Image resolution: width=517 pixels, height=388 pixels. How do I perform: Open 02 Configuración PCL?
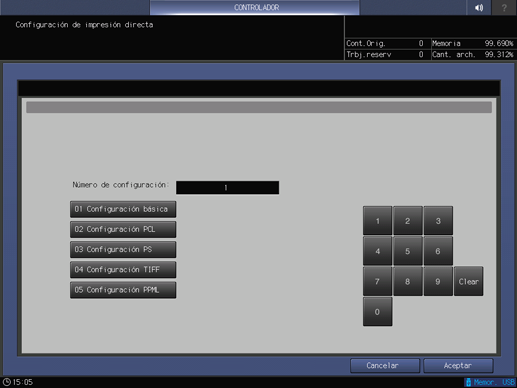[x=123, y=229]
